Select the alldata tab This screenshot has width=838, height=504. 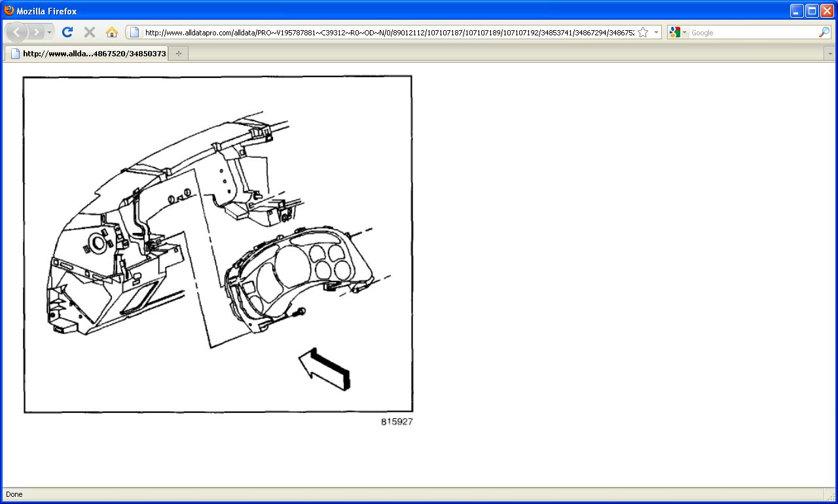(x=86, y=54)
